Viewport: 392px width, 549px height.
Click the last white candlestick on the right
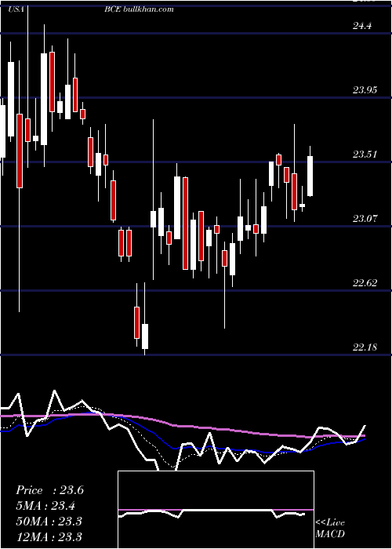(310, 176)
